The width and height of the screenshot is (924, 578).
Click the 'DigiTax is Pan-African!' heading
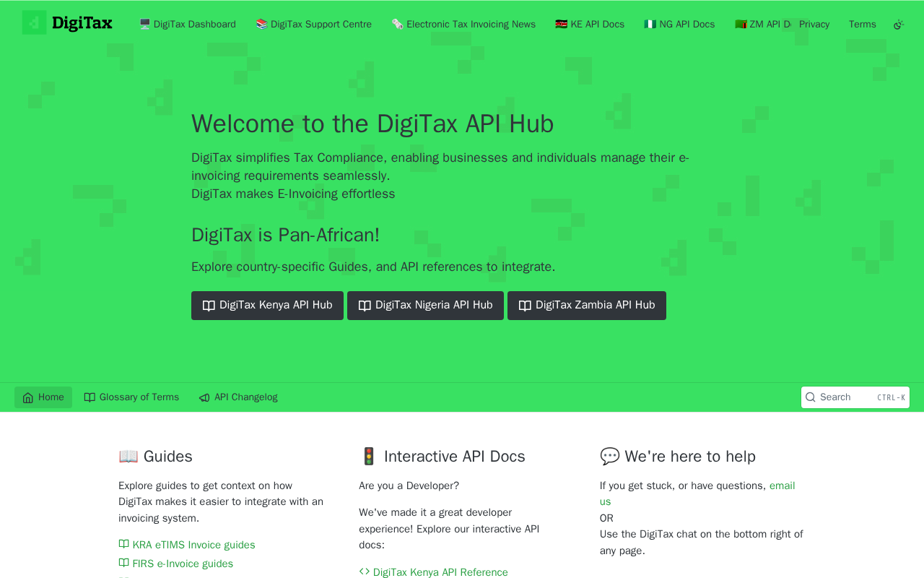pyautogui.click(x=285, y=235)
